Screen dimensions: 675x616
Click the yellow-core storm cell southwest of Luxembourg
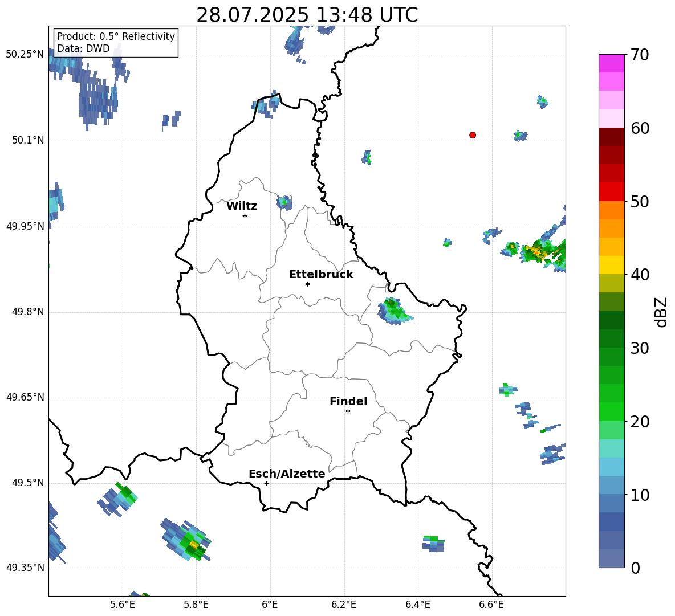187,540
